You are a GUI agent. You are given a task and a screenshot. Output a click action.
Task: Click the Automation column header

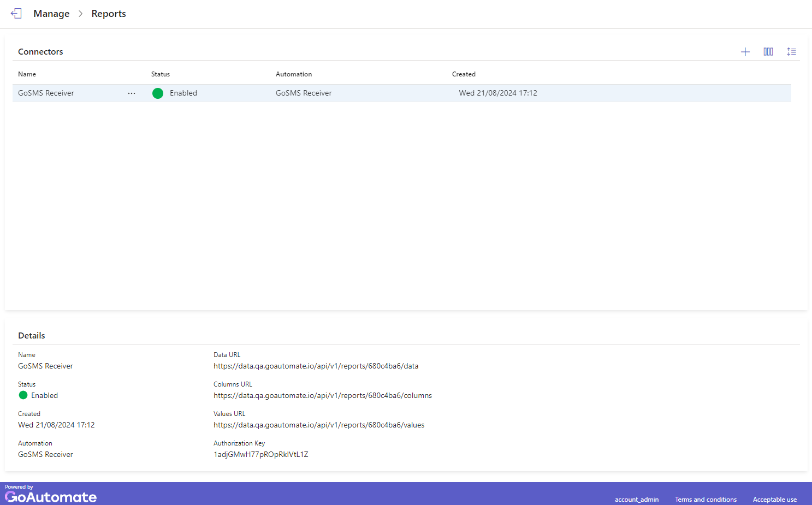(294, 74)
